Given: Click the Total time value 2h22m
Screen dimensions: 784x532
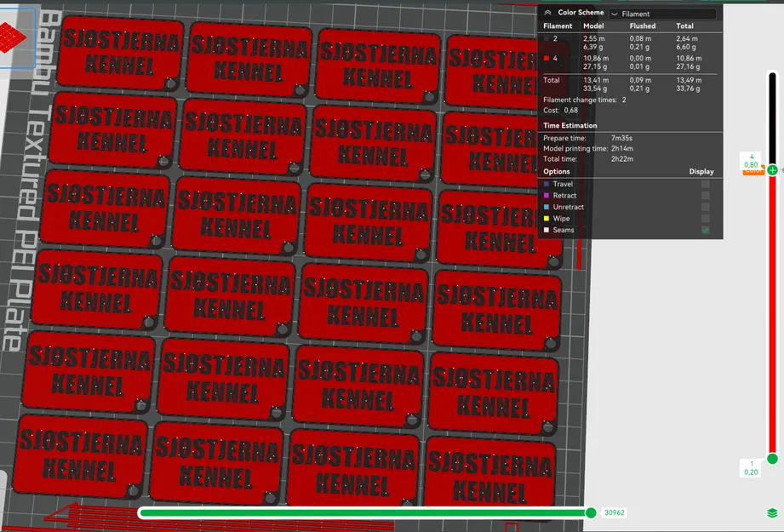Looking at the screenshot, I should click(622, 159).
